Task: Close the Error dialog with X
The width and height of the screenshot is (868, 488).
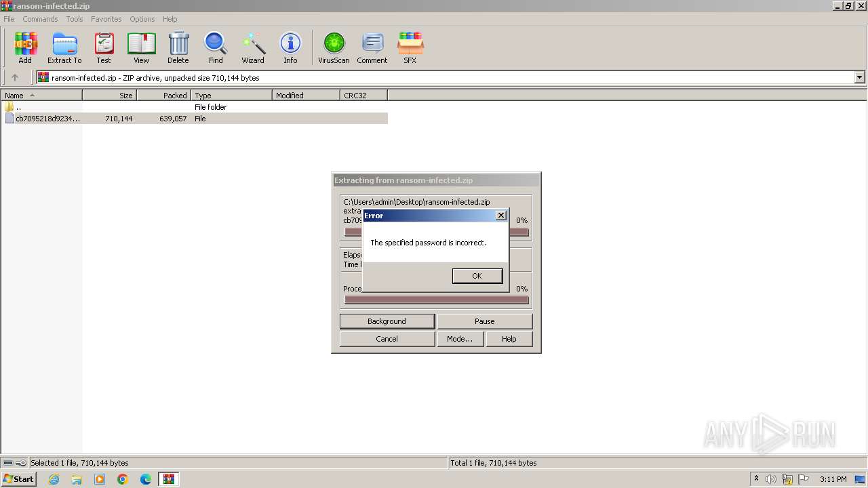Action: pos(501,216)
